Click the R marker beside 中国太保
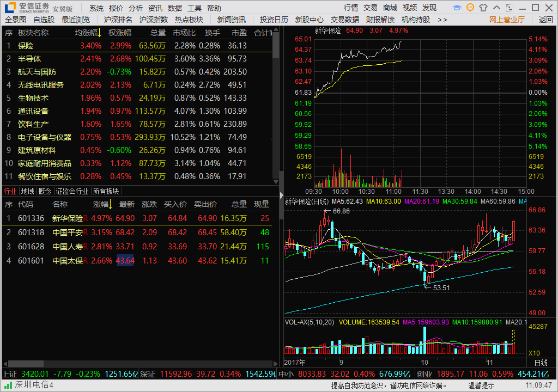Viewport: 558px width, 392px height. pos(86,261)
